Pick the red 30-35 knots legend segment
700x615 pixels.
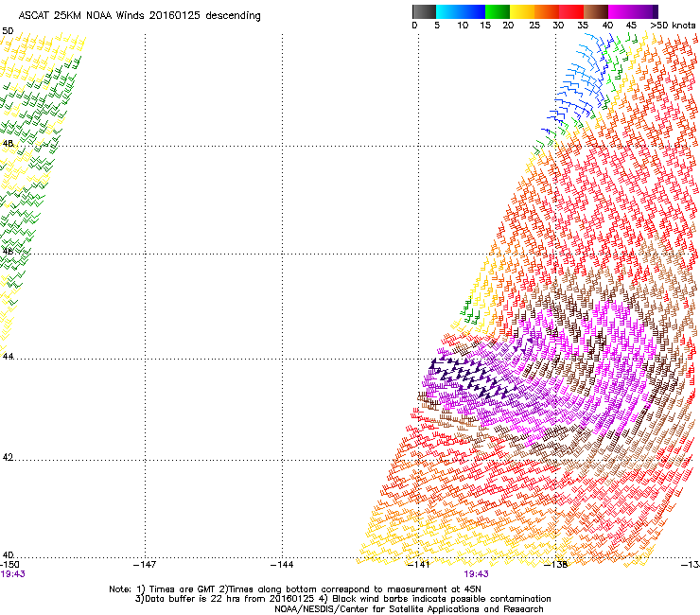[x=571, y=11]
